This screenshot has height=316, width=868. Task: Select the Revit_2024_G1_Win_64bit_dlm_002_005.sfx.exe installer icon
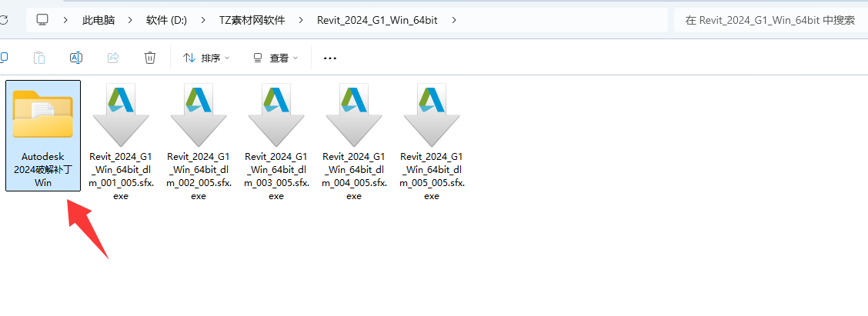point(199,114)
